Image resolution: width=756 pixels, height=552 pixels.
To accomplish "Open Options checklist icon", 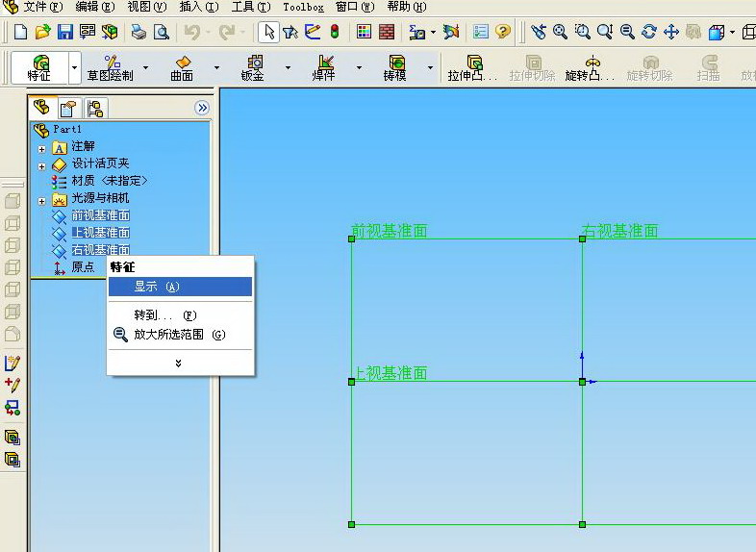I will [481, 33].
